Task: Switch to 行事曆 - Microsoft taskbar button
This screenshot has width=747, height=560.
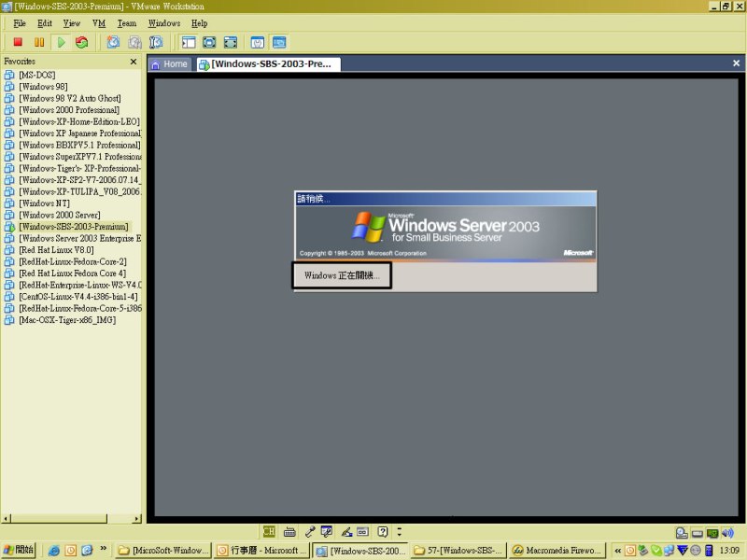Action: 261,551
